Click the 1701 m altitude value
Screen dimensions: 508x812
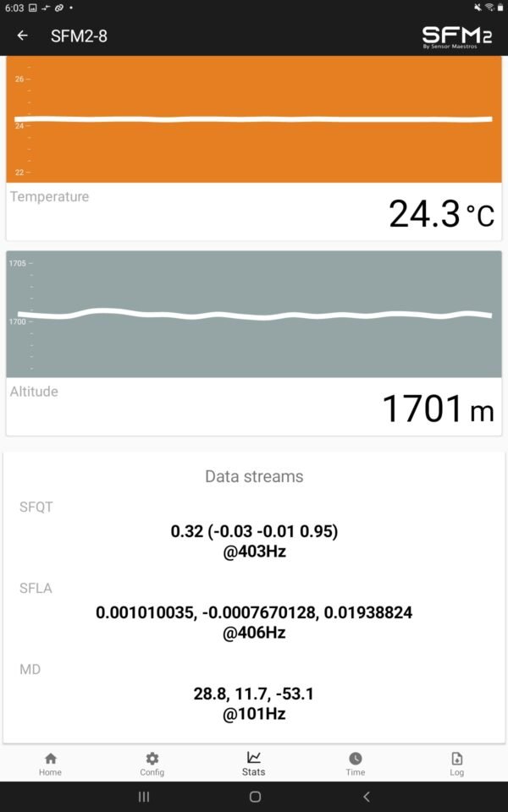coord(436,408)
